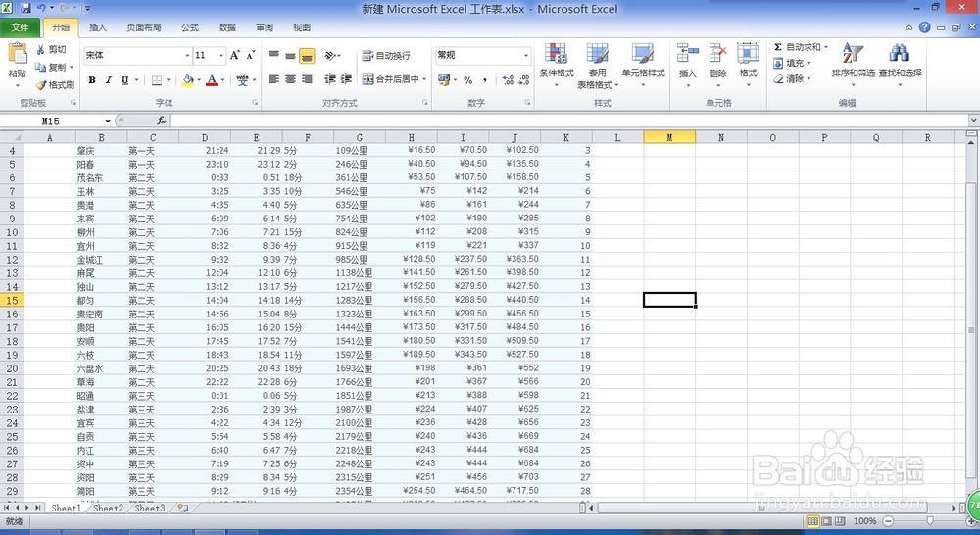Click the zoom slider handle

point(930,520)
